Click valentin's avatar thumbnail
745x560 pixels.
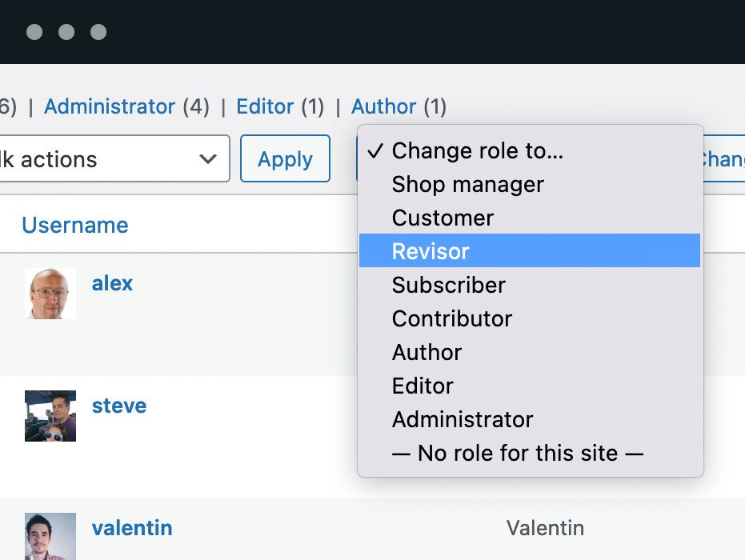50,536
